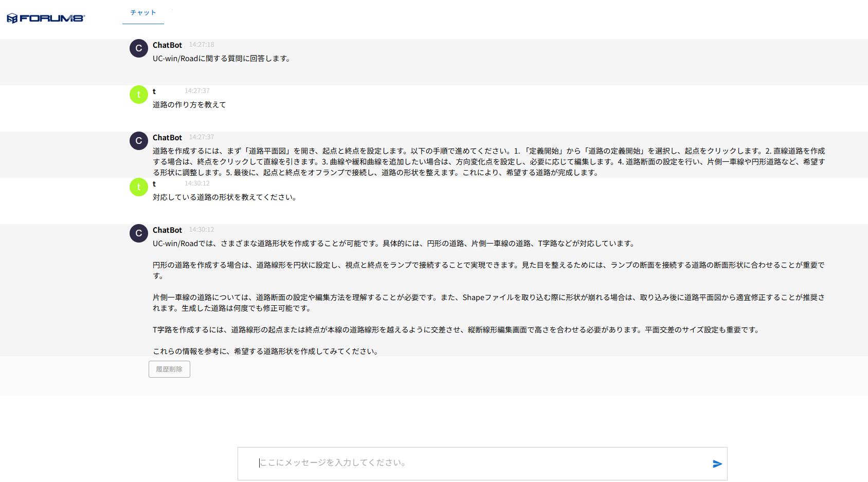Select the message 対応している道路の形状を教えてください
The image size is (868, 482).
pos(225,197)
